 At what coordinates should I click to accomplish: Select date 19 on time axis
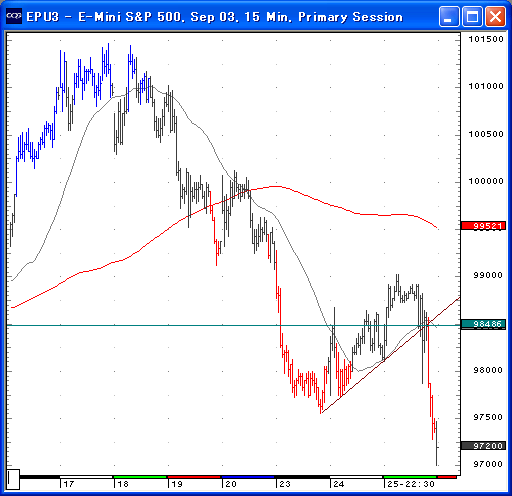click(177, 484)
